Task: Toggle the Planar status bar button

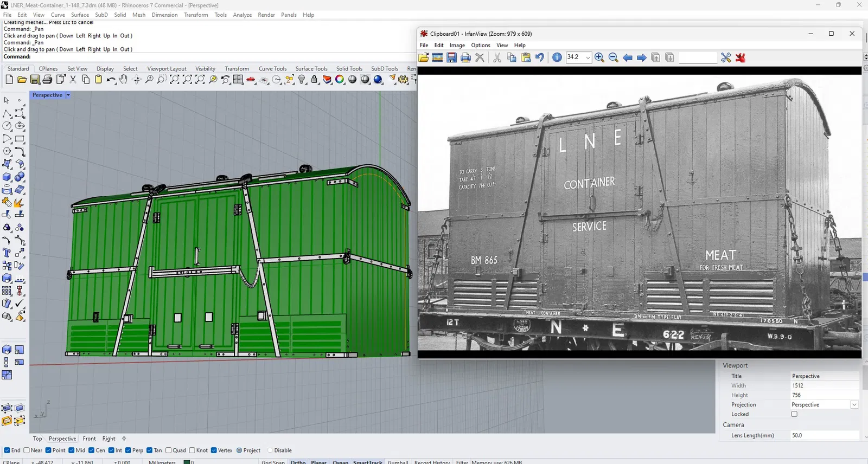Action: (x=319, y=462)
